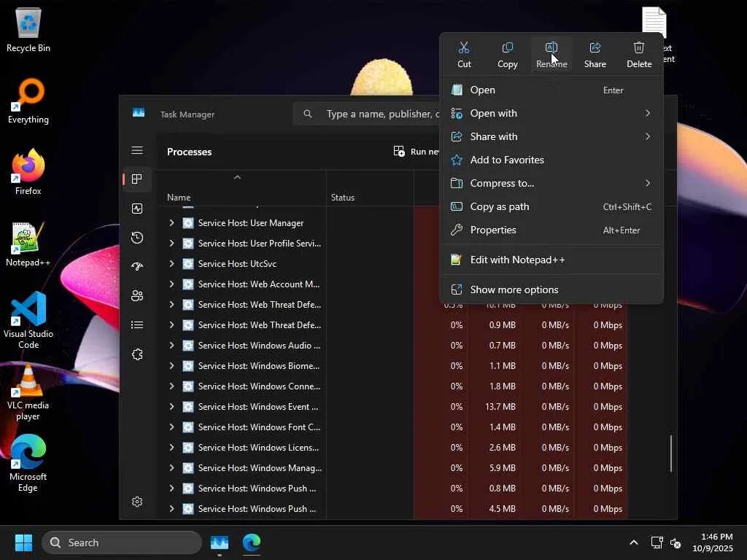The image size is (747, 560).
Task: Click the Task Manager search field
Action: pos(379,114)
